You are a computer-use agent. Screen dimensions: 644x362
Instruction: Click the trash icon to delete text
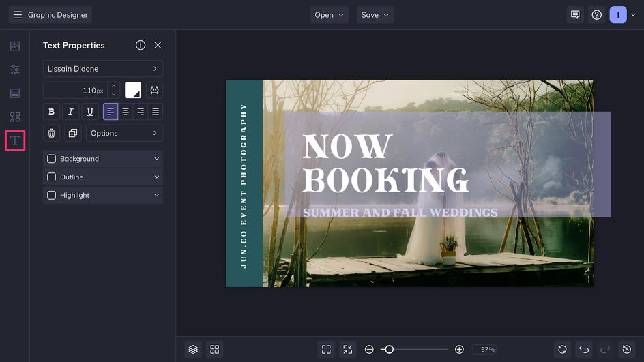click(x=51, y=133)
